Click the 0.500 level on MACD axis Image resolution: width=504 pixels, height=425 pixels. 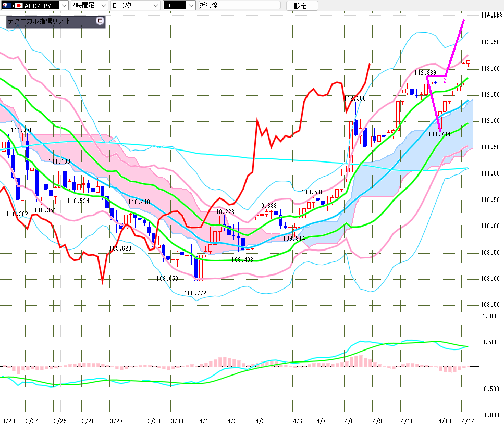point(489,342)
